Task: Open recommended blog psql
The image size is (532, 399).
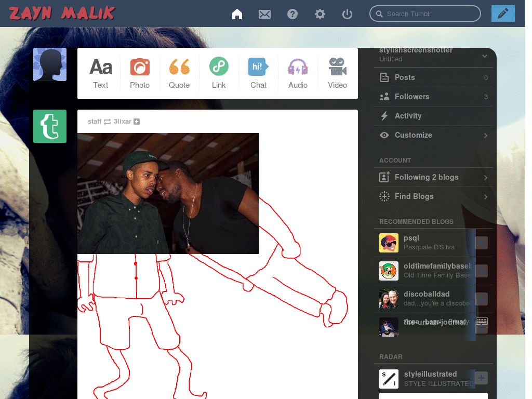Action: point(411,238)
